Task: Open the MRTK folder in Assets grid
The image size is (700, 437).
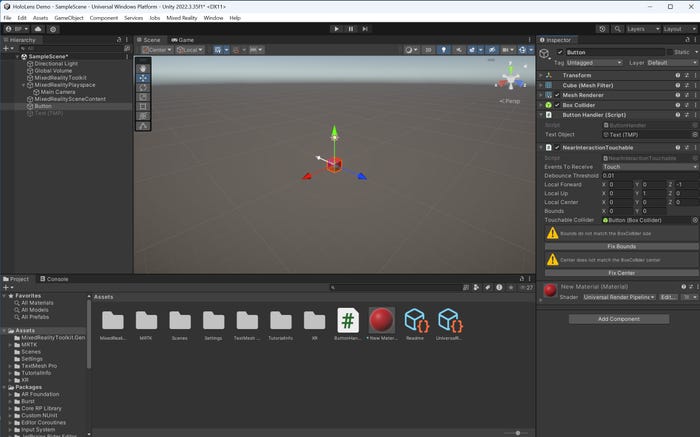Action: (x=146, y=320)
